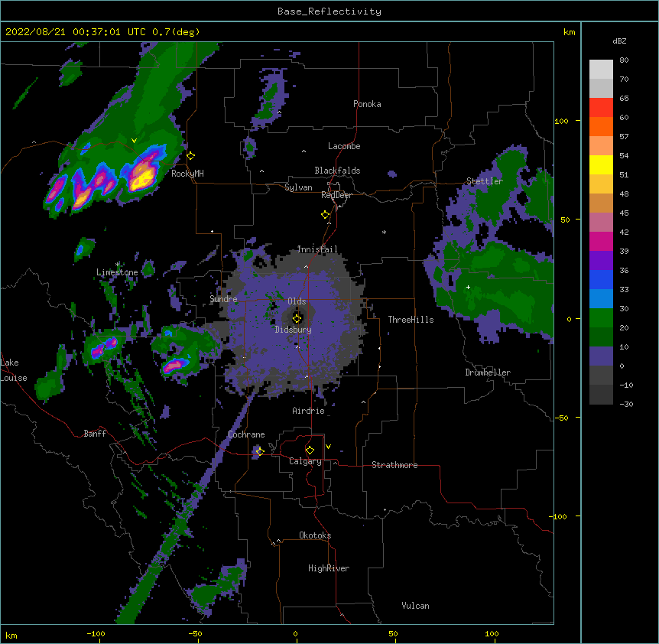Click the yellow V marker east of Calgary
The image size is (659, 644).
(x=328, y=447)
